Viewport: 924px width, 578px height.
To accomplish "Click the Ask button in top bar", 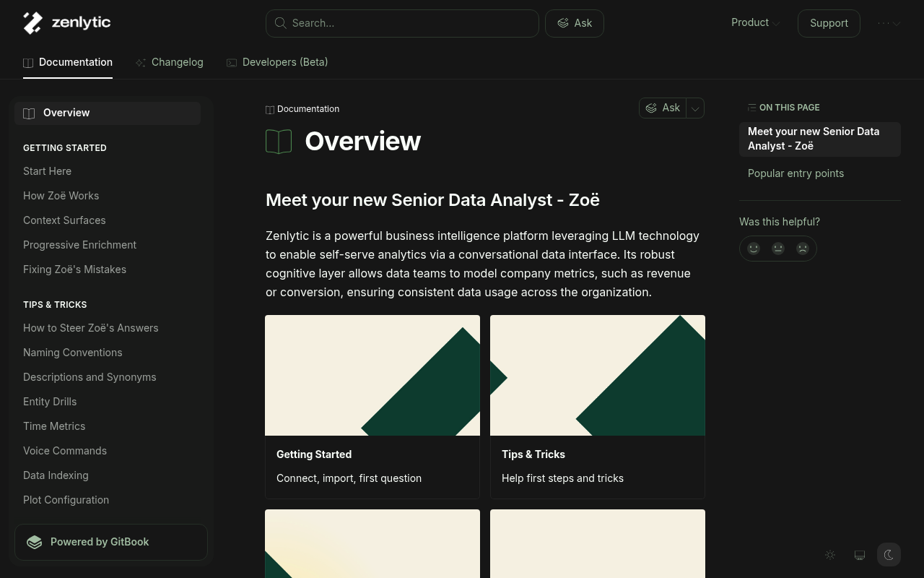I will 575,23.
